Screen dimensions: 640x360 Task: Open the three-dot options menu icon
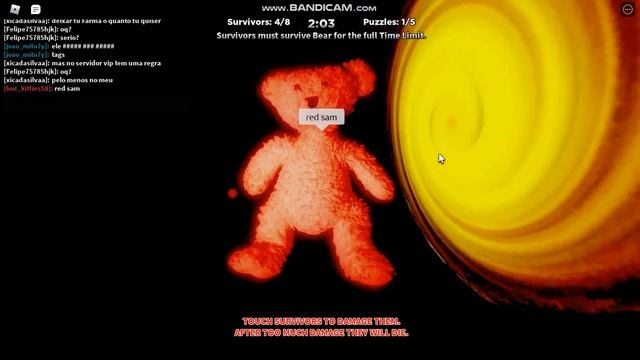point(628,9)
